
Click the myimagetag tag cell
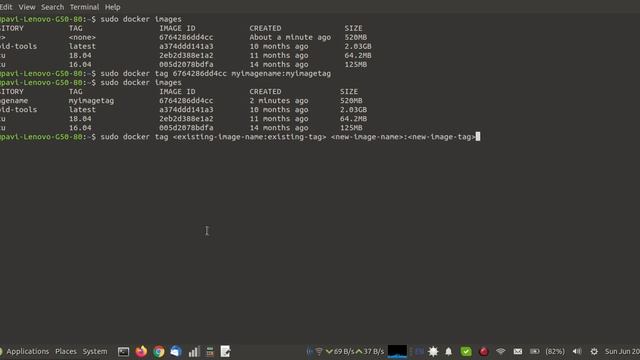tap(91, 100)
